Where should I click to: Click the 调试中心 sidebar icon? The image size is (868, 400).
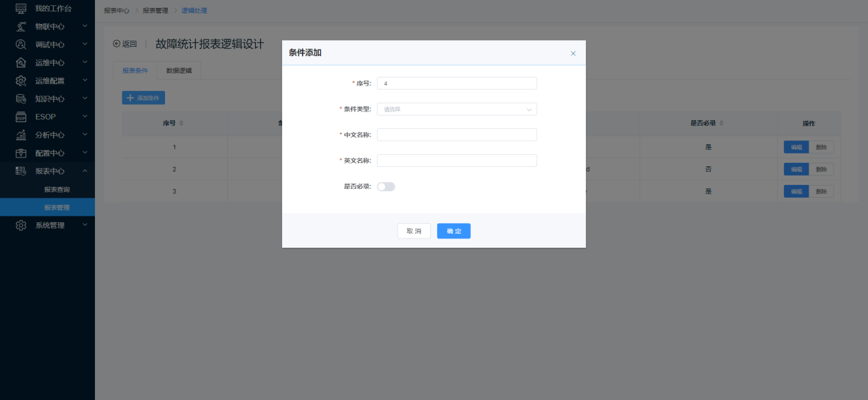pyautogui.click(x=21, y=45)
